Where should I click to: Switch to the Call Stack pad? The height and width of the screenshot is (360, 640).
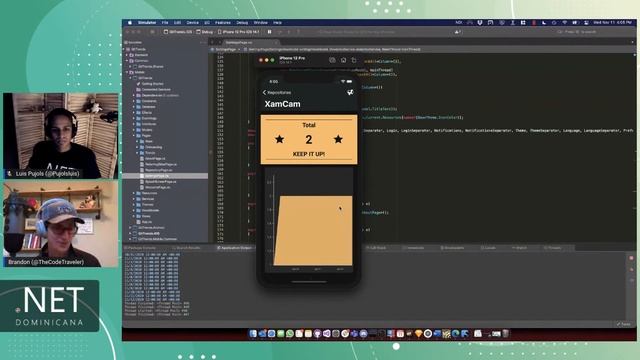[x=376, y=248]
